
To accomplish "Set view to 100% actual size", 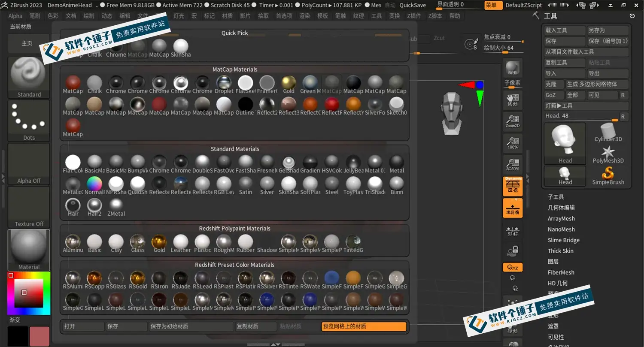I will point(513,143).
